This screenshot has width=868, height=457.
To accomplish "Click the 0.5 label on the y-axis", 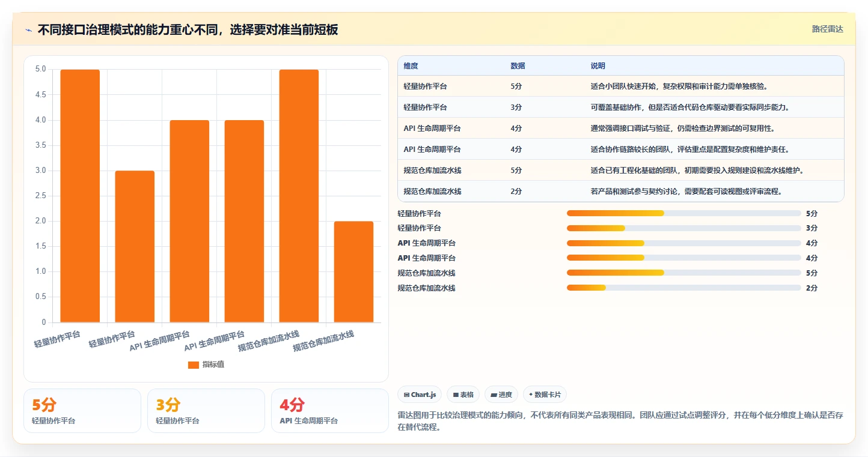I will pos(40,297).
